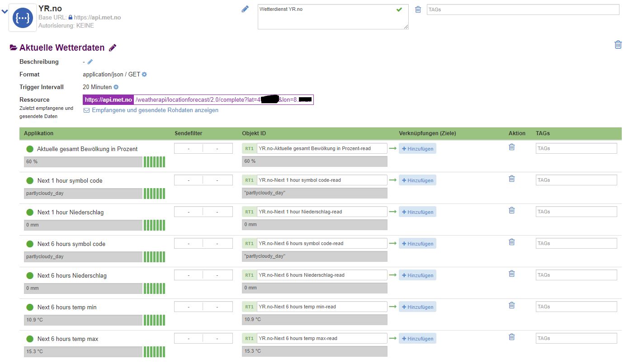Viewport: 624px width, 364px height.
Task: Click green status dot of Next 6 hours symbol code
Action: pos(30,244)
